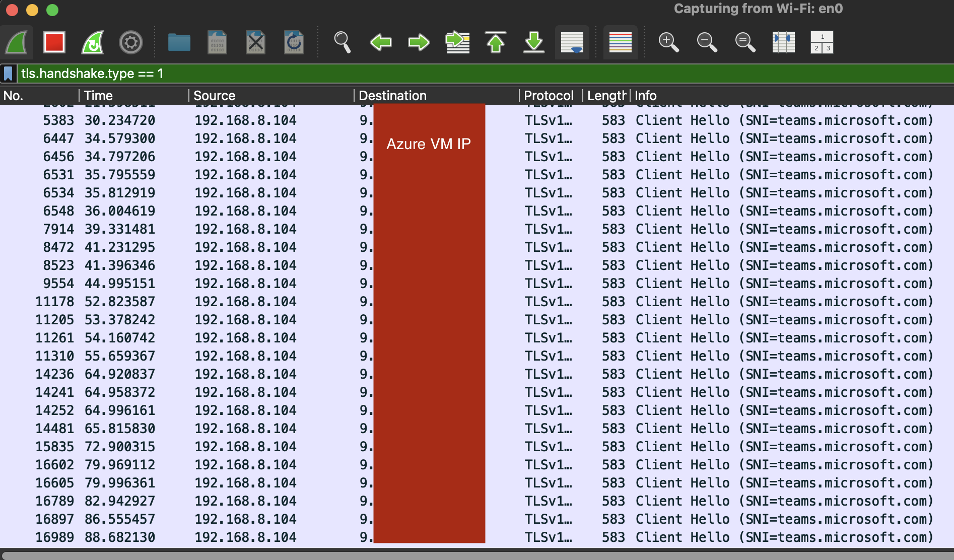Select packet number 6531
Image resolution: width=954 pixels, height=560 pixels.
tap(477, 175)
